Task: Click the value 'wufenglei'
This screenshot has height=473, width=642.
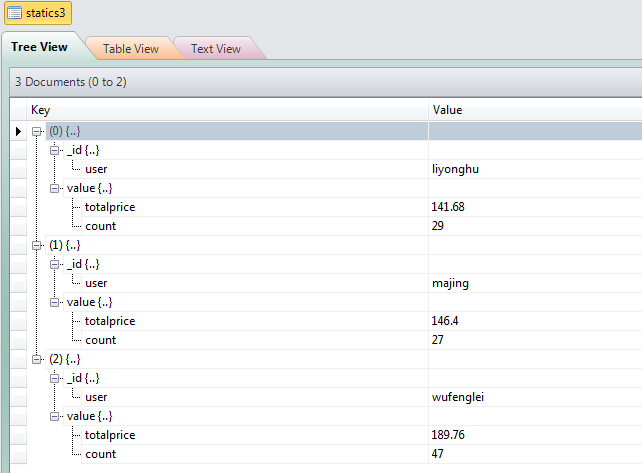Action: pos(458,397)
